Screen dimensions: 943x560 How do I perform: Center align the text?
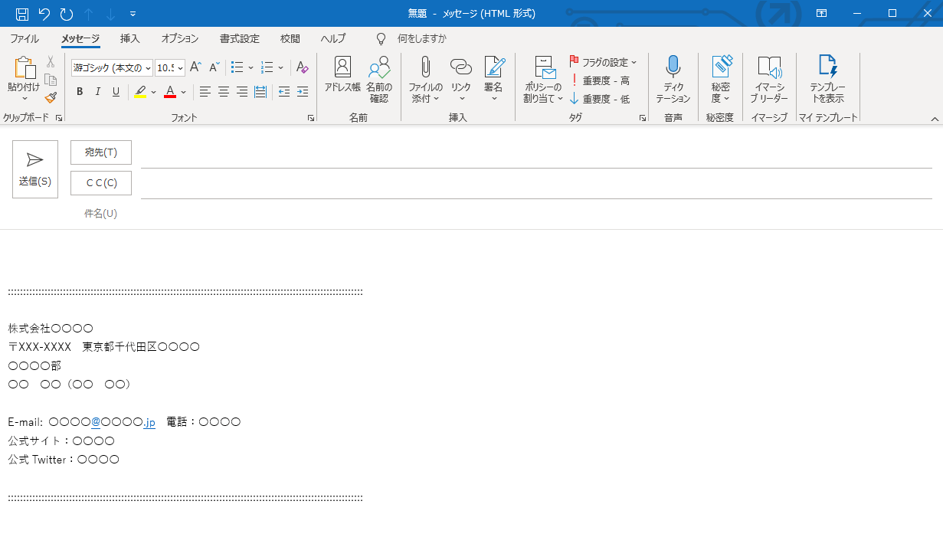pos(224,92)
